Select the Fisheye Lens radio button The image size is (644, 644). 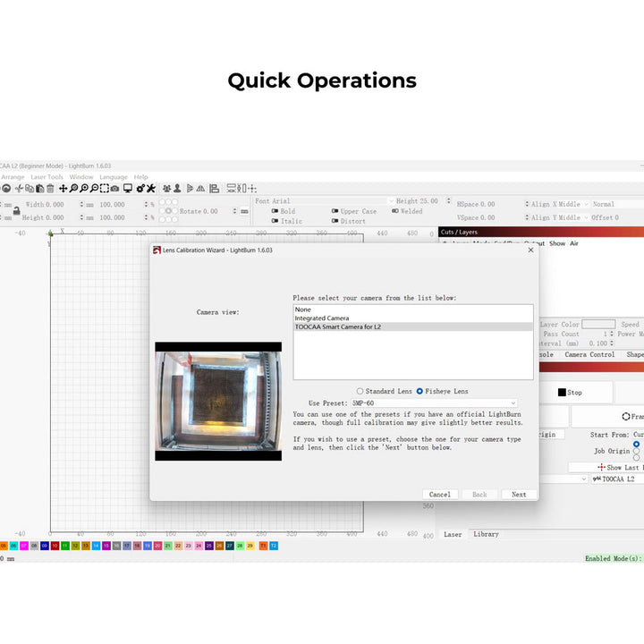click(419, 391)
